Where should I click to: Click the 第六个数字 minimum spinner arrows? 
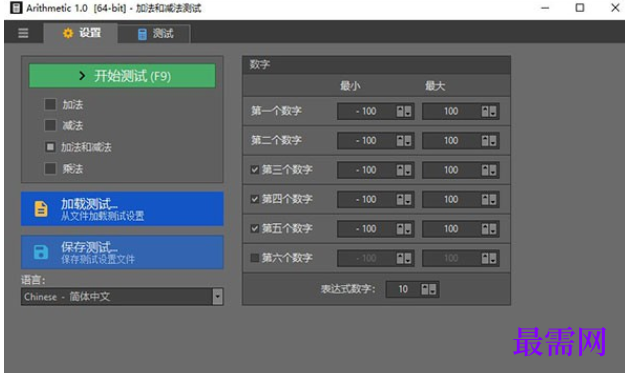404,258
